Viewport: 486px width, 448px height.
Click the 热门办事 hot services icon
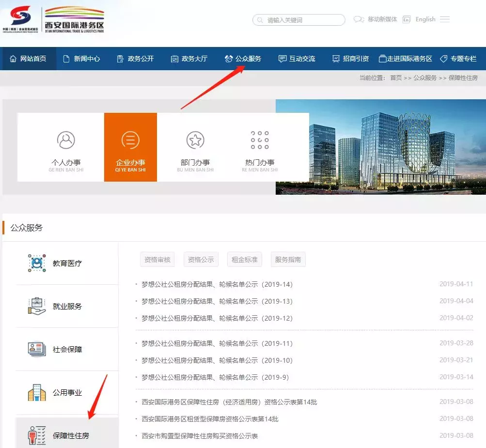coord(259,141)
